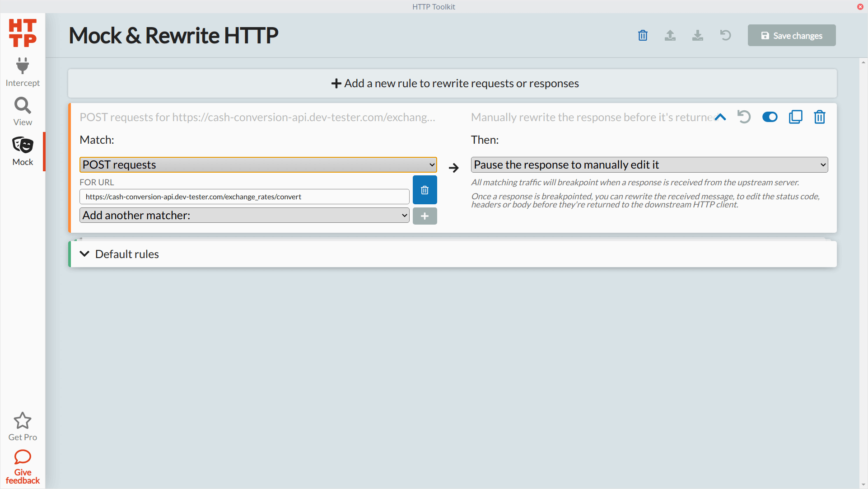Open Add another matcher dropdown
Screen dimensions: 868x489
tap(244, 216)
